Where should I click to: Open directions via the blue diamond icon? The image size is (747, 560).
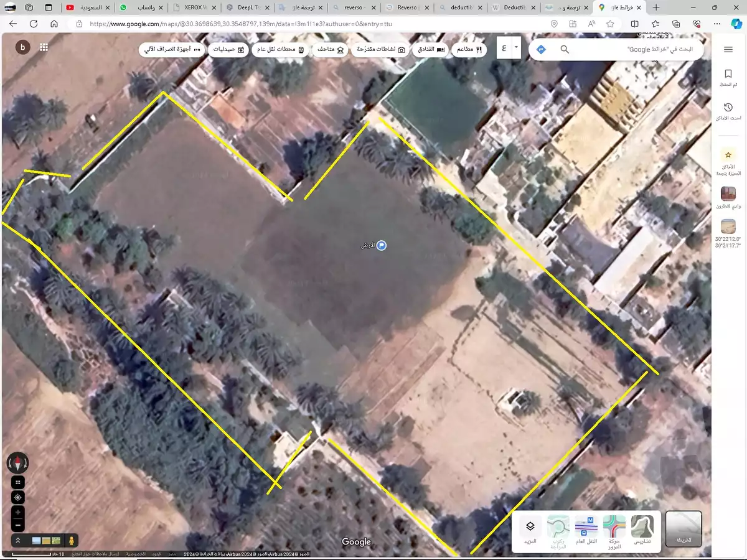[x=541, y=49]
